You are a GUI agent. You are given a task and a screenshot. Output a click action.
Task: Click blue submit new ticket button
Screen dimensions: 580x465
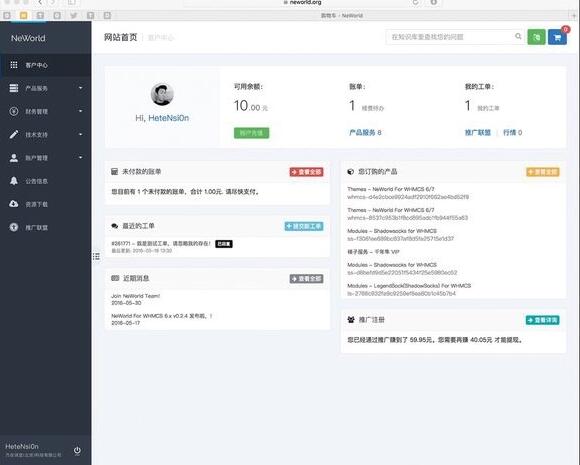coord(304,226)
